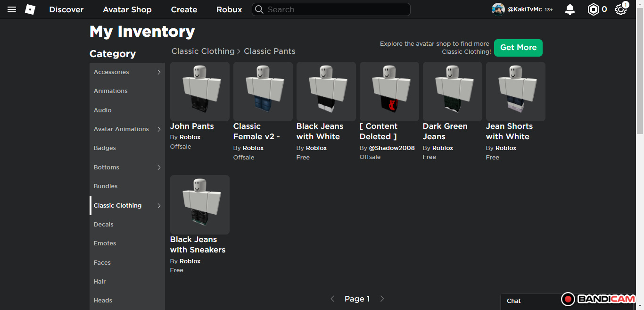644x310 pixels.
Task: Open the settings gear icon
Action: tap(620, 9)
